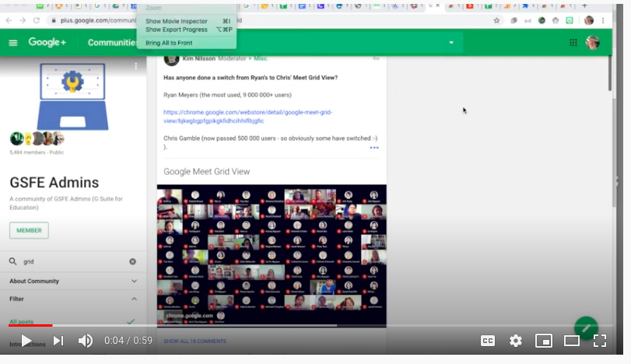Show all 18 comments
The height and width of the screenshot is (364, 631).
[195, 341]
